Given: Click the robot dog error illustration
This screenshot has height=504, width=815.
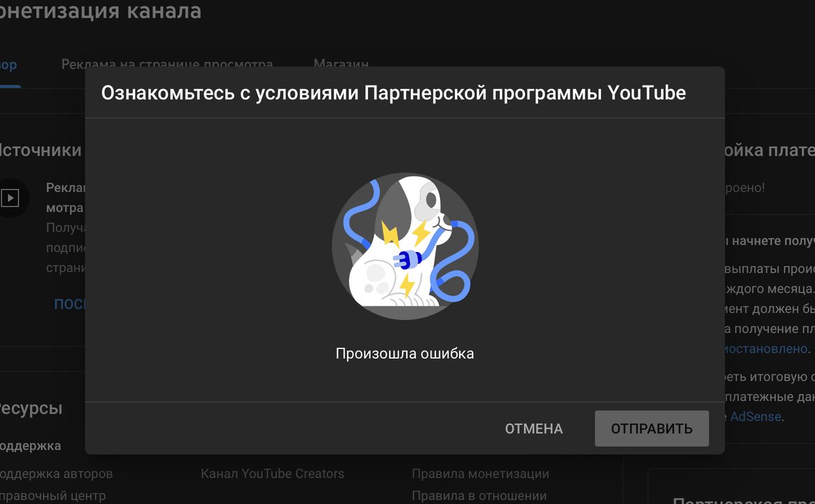Looking at the screenshot, I should 405,246.
